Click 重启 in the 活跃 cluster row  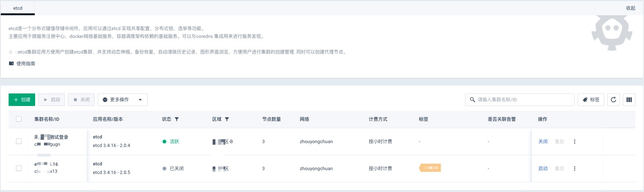tap(559, 142)
